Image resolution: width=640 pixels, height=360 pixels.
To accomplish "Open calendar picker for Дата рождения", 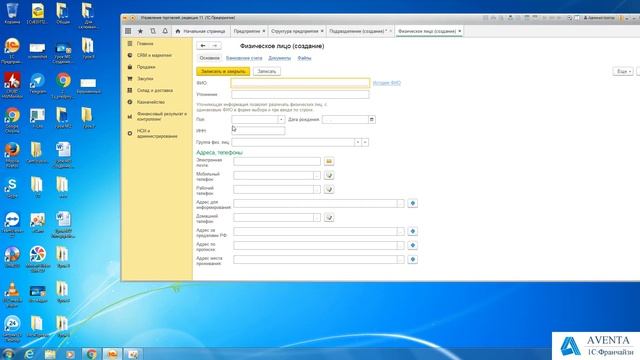I will 372,119.
